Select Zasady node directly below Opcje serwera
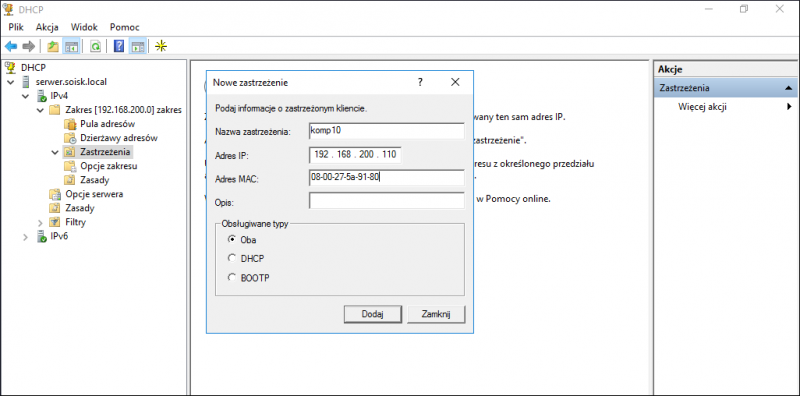 point(80,208)
